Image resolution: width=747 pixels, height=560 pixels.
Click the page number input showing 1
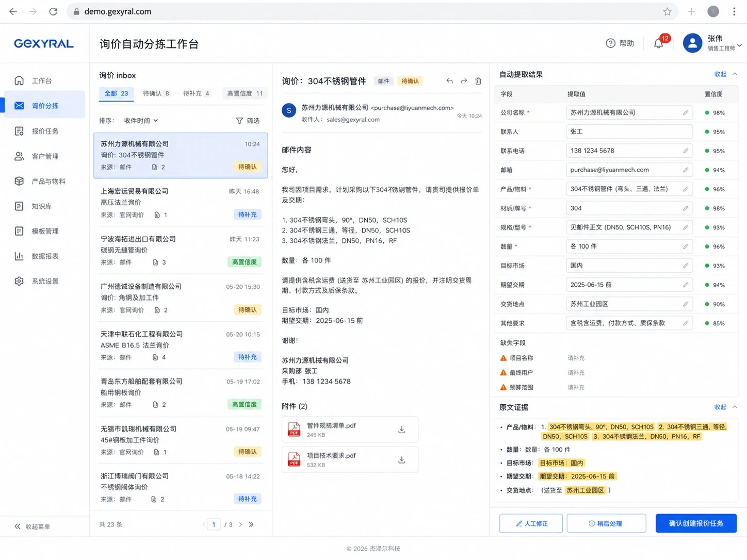214,524
